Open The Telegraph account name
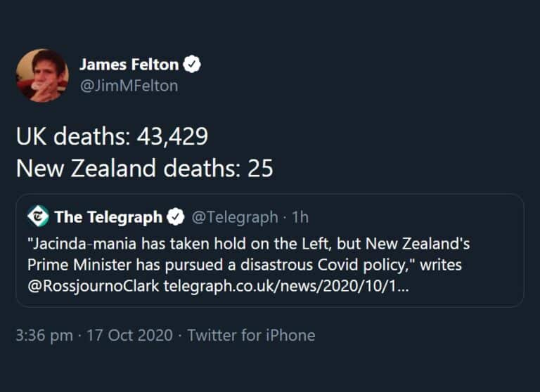The height and width of the screenshot is (392, 540). point(108,217)
